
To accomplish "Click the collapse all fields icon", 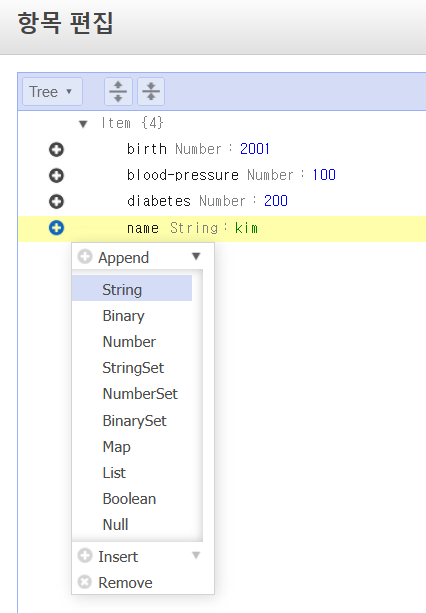I will pos(151,91).
